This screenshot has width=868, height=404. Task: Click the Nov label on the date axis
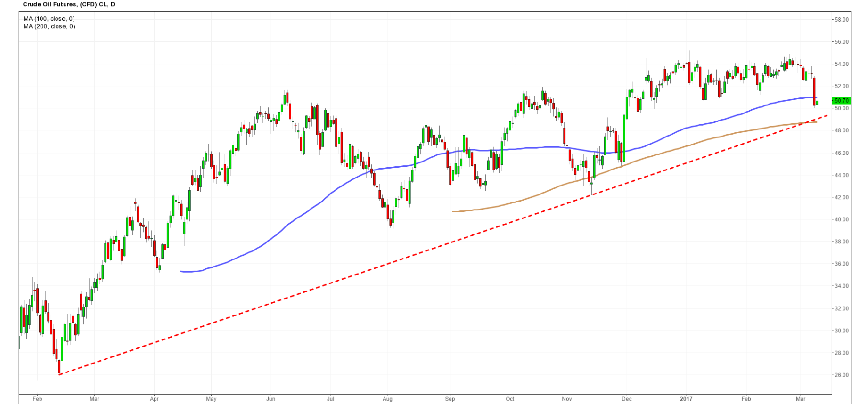click(x=567, y=399)
